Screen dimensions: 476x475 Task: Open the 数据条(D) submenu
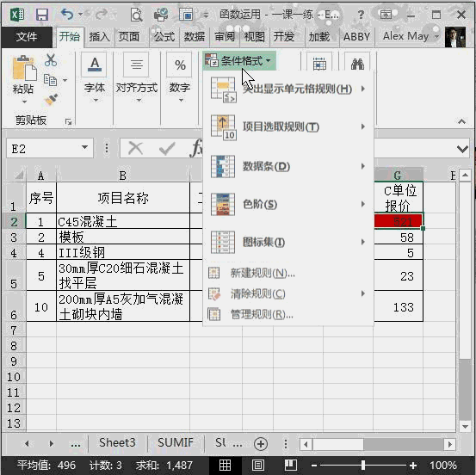coord(287,166)
